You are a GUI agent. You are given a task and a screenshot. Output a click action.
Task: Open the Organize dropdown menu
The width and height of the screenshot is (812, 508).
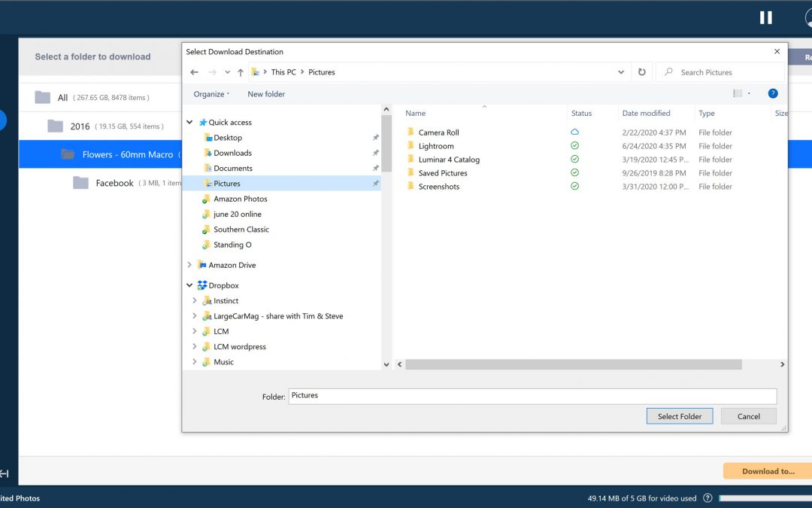click(211, 94)
